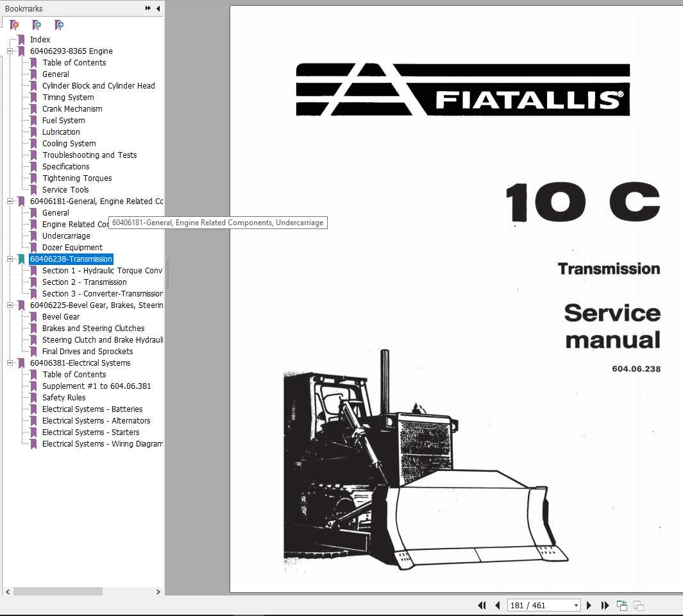Open Engine Table of Contents bookmark
This screenshot has width=683, height=616.
tap(74, 62)
